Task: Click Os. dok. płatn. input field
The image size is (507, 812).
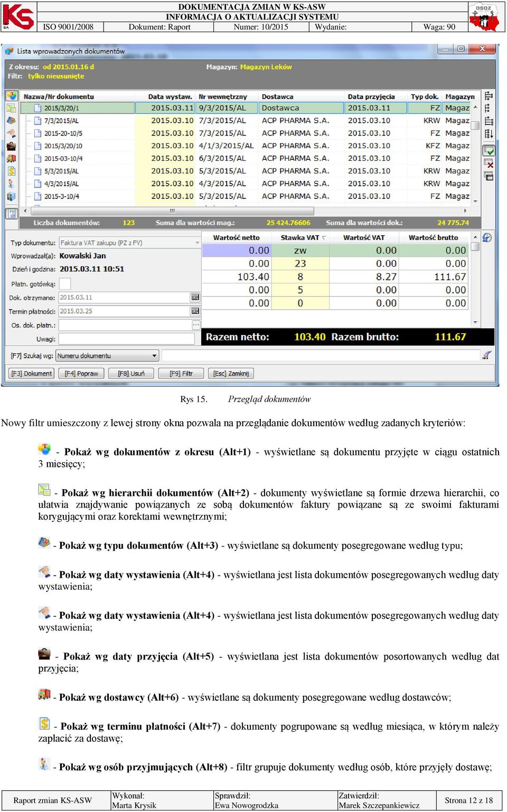Action: 125,325
